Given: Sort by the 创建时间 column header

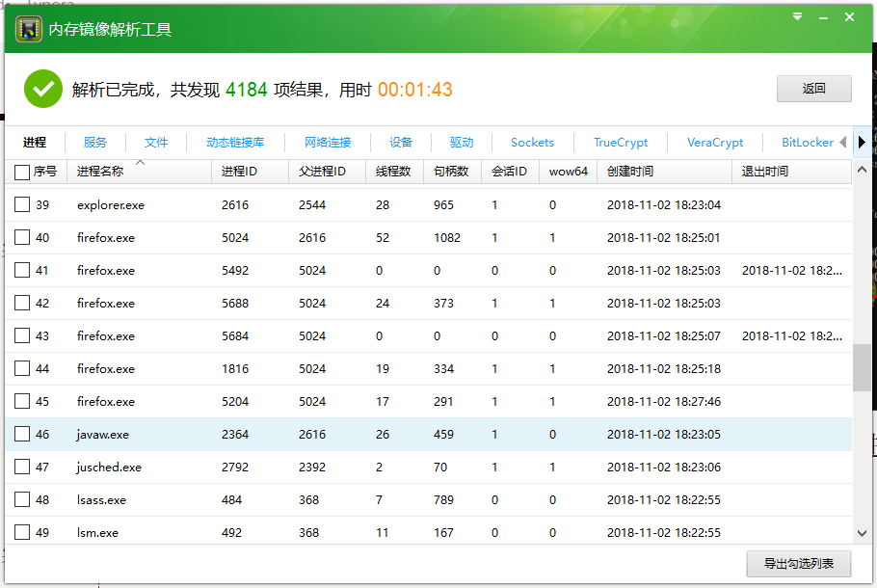Looking at the screenshot, I should [x=664, y=172].
